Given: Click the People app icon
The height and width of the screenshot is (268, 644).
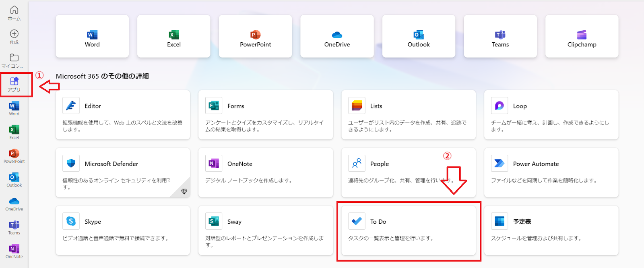Looking at the screenshot, I should [357, 163].
